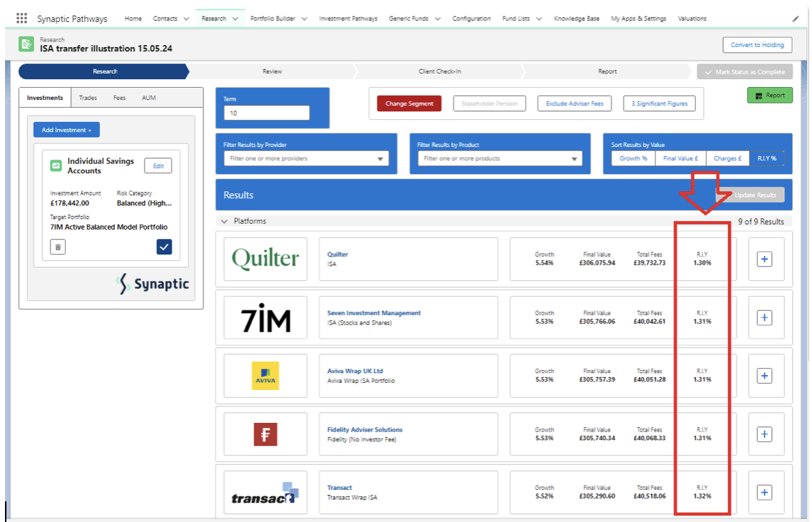
Task: Open the Valuations tab
Action: click(692, 19)
